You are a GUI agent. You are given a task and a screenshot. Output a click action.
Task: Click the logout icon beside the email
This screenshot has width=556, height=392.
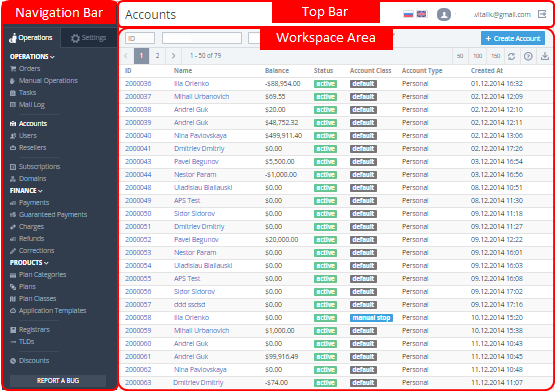pos(542,14)
